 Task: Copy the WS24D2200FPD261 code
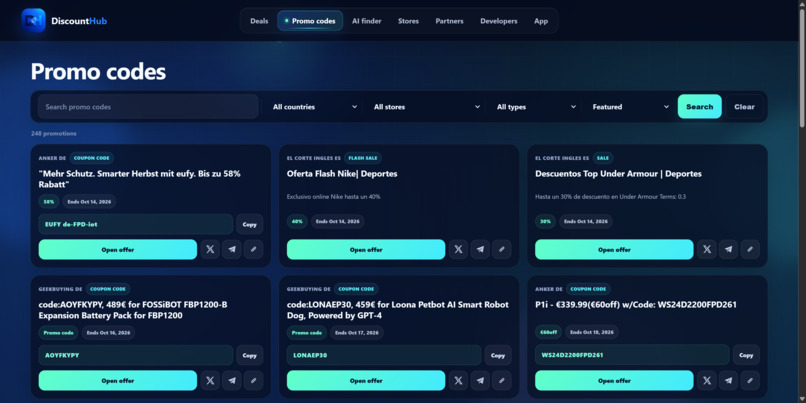pyautogui.click(x=746, y=355)
